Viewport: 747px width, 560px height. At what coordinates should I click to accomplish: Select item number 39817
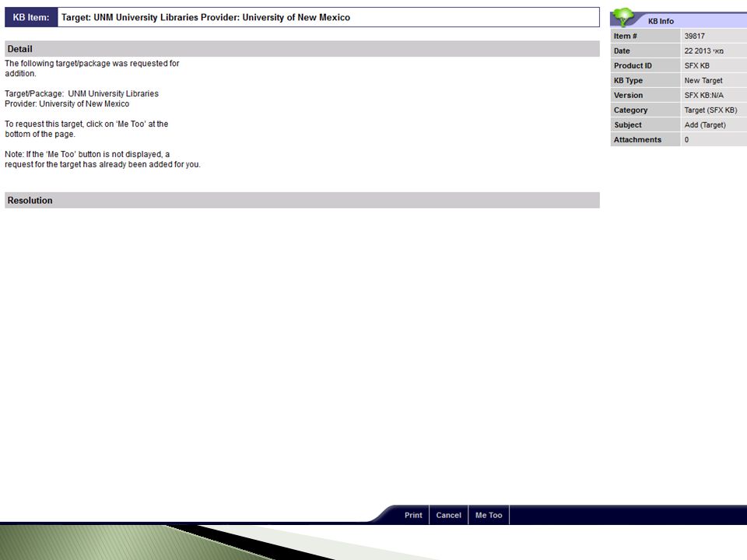(694, 36)
